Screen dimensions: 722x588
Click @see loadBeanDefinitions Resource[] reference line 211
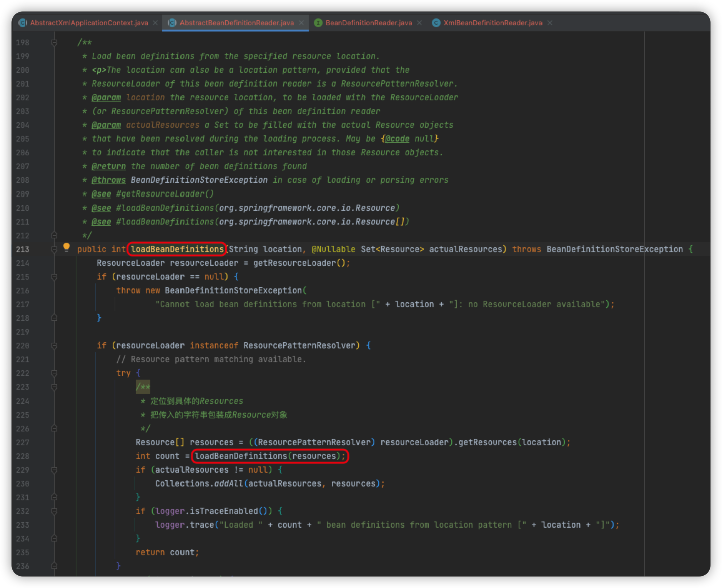point(250,222)
